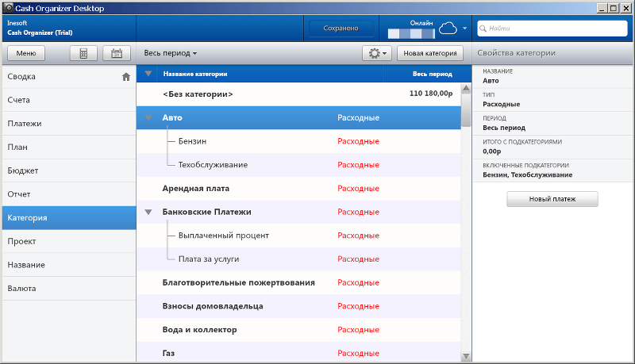
Task: Click Расходные type in Бензин row
Action: (x=359, y=141)
